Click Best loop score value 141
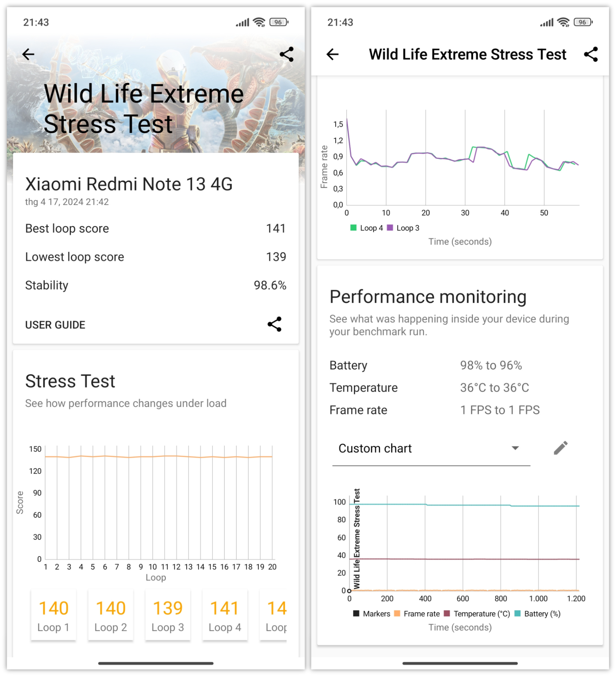616x677 pixels. tap(276, 229)
